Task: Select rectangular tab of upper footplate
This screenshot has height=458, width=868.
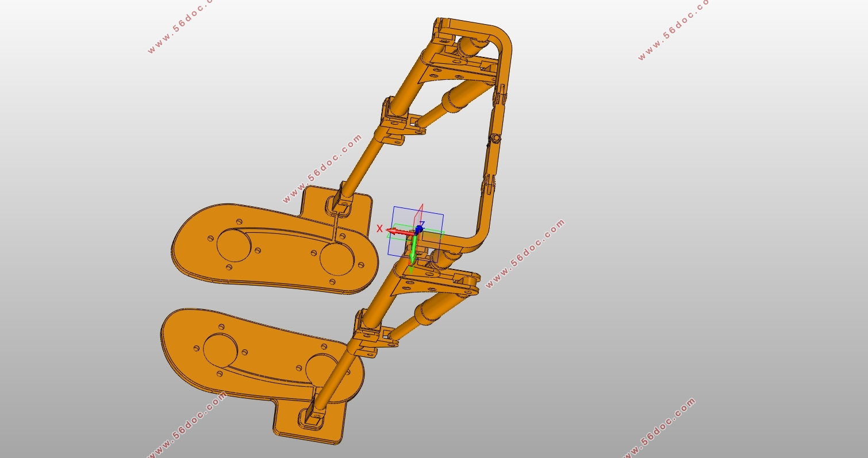Action: click(322, 198)
